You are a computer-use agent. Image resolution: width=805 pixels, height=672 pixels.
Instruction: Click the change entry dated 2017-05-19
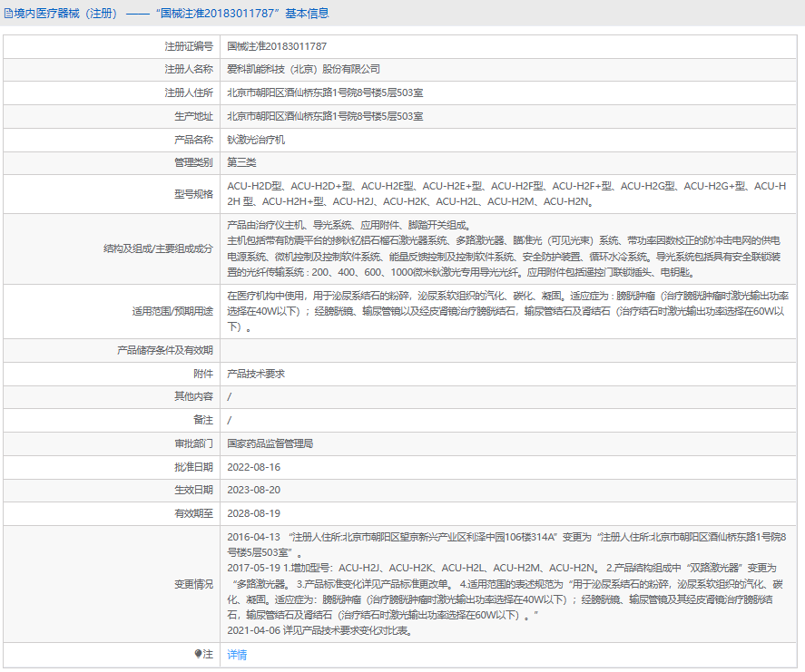tap(506, 591)
